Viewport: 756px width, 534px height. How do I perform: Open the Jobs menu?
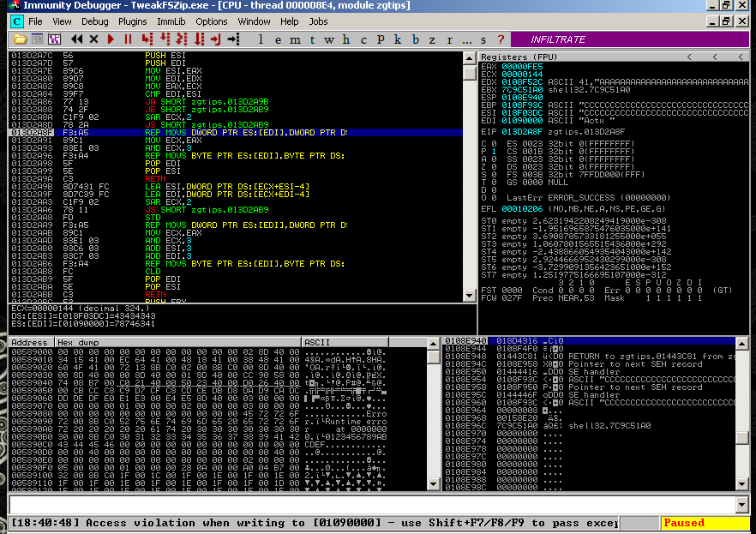tap(318, 21)
